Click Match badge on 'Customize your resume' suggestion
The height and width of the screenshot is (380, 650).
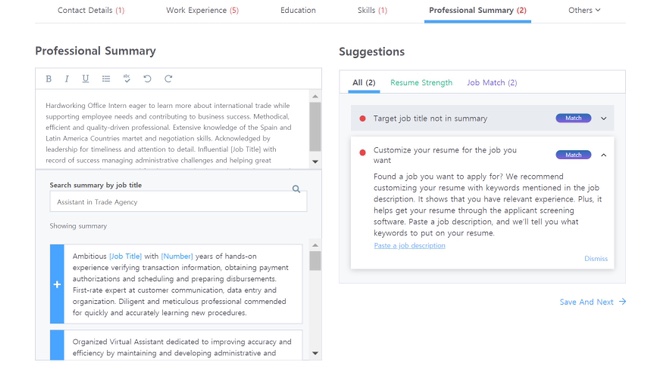[573, 155]
